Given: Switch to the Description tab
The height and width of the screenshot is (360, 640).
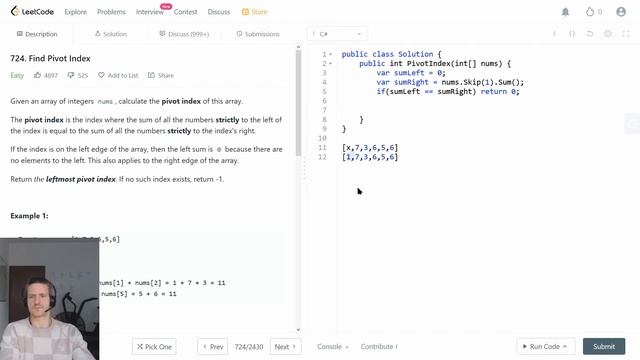Looking at the screenshot, I should (x=37, y=34).
